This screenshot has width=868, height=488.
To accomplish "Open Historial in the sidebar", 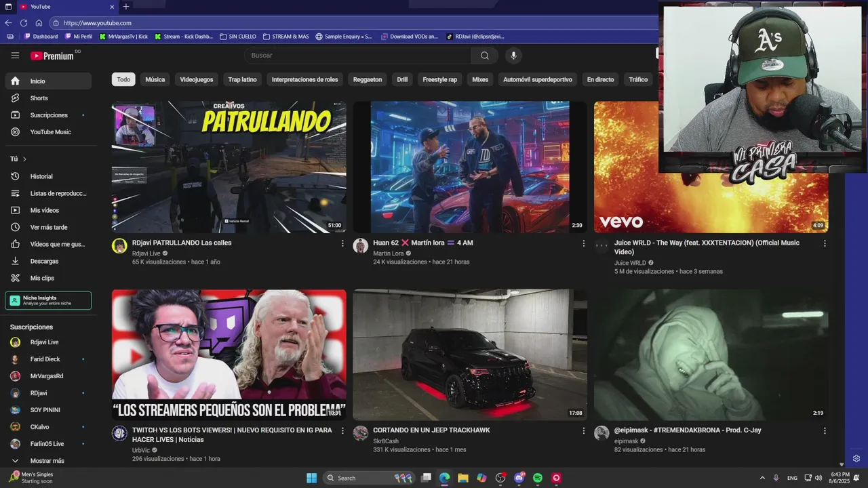I will pos(48,176).
